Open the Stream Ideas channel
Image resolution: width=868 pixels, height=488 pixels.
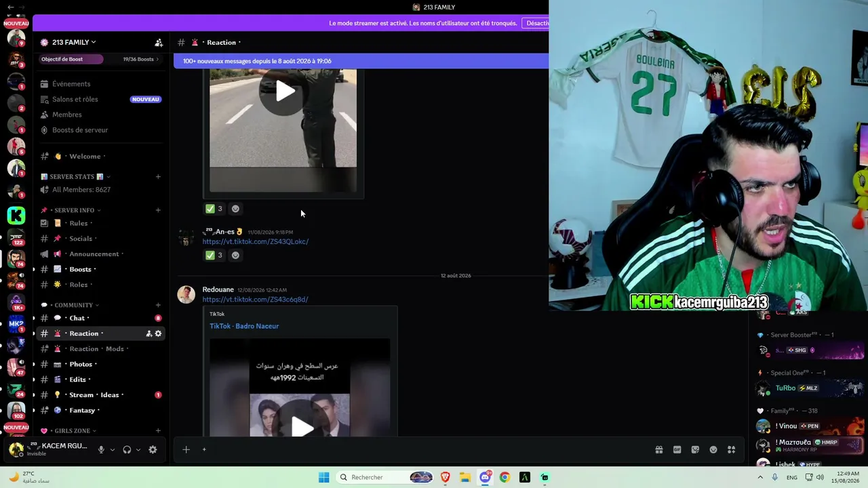pos(94,395)
